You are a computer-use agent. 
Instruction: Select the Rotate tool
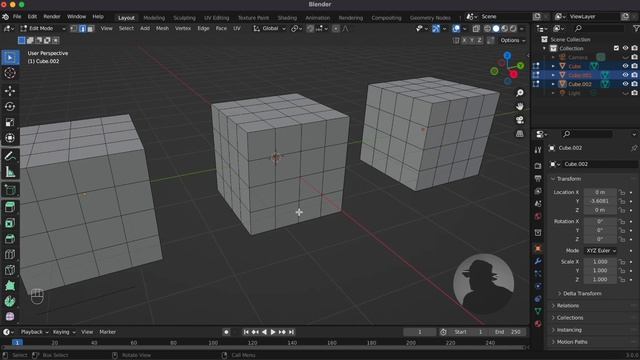tap(10, 107)
